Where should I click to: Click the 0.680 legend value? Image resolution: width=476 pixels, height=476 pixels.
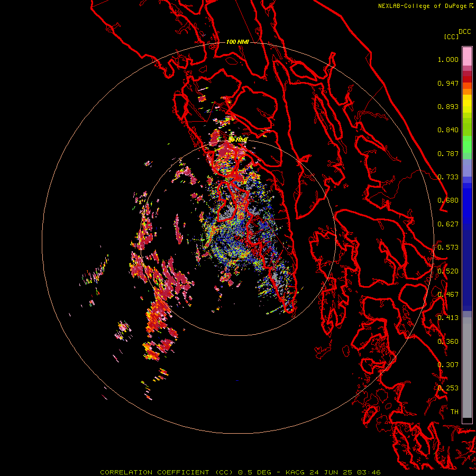[448, 200]
